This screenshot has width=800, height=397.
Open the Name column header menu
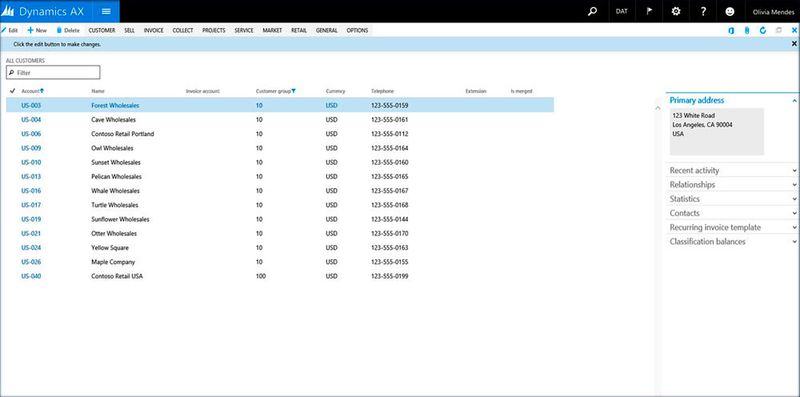98,91
